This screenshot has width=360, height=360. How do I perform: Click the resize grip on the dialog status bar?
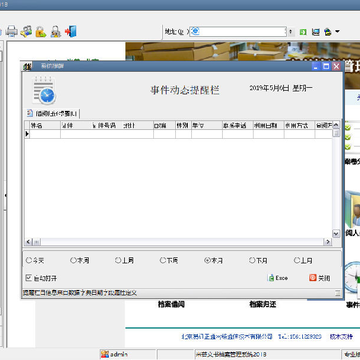click(338, 293)
